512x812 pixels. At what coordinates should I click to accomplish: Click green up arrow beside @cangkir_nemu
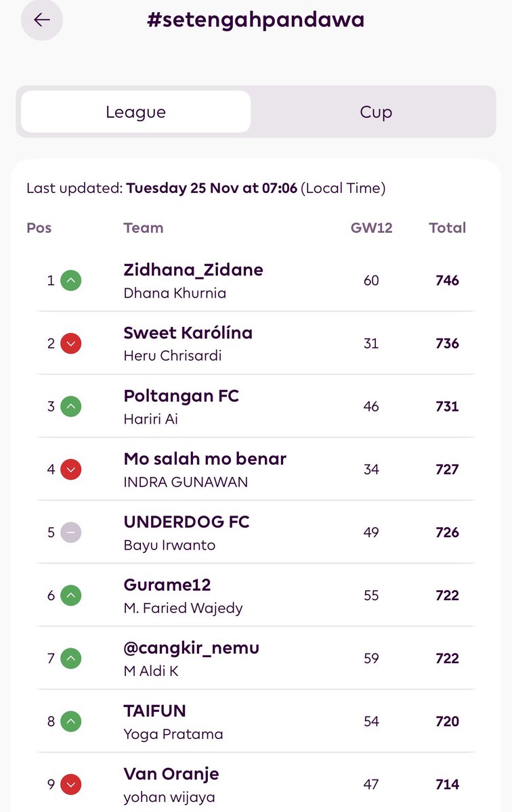71,658
